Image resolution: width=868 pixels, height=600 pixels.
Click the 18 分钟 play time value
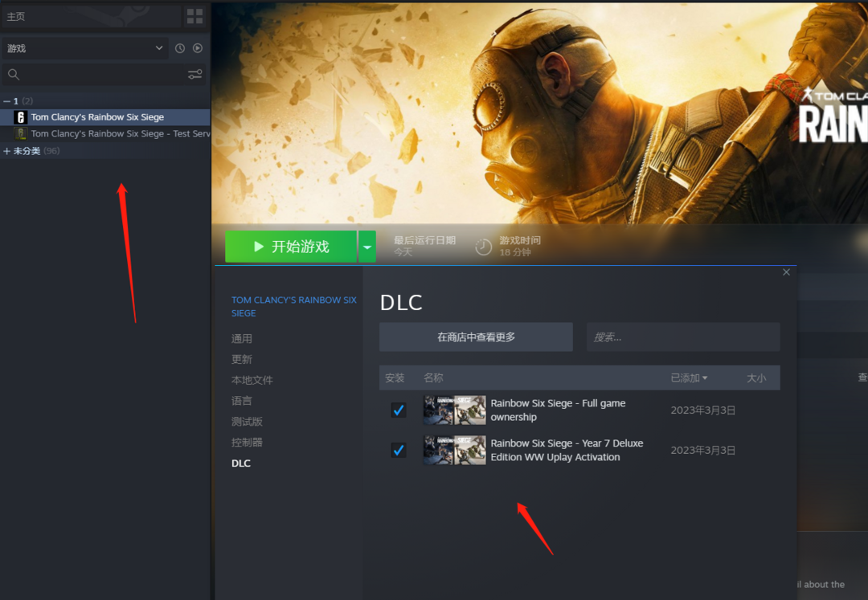click(x=515, y=252)
